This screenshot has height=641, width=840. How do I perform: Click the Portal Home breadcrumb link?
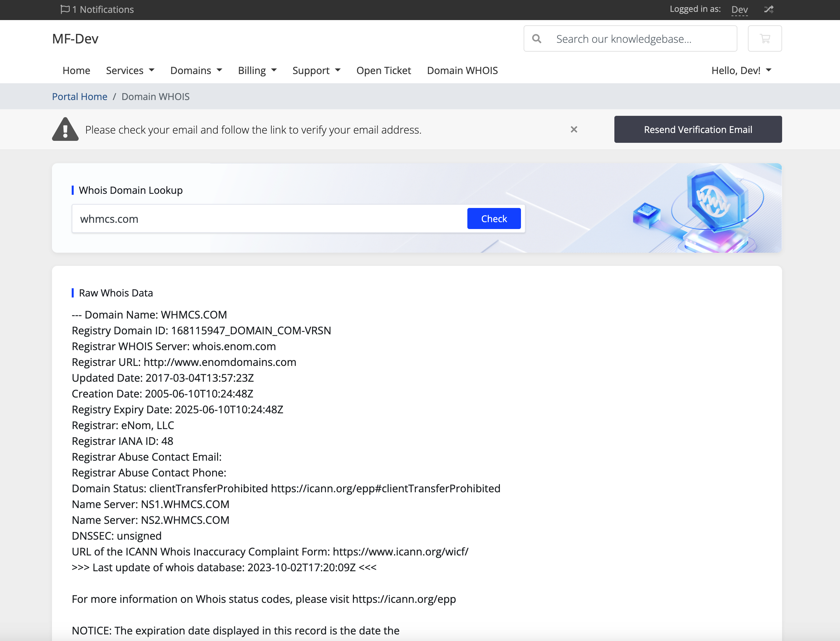tap(79, 96)
